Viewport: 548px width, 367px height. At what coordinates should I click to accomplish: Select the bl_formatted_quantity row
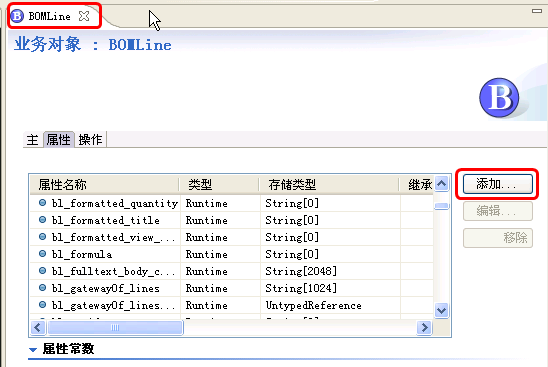pos(232,203)
